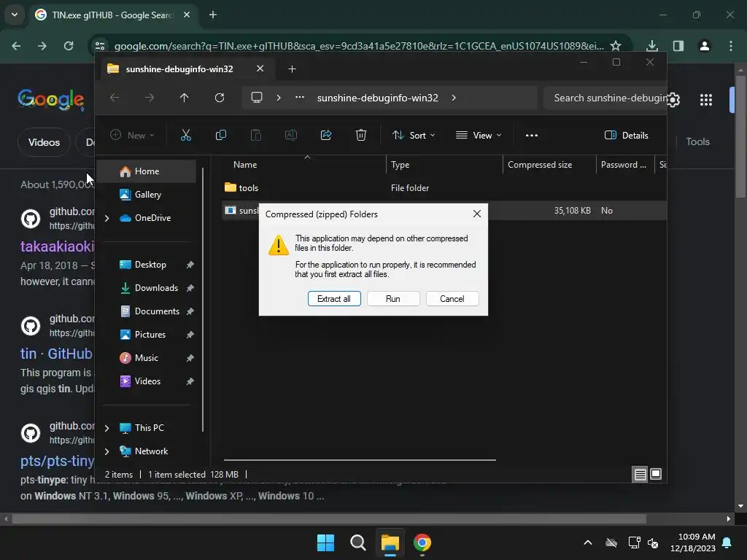Viewport: 747px width, 560px height.
Task: Switch Explorer to details list view icon
Action: pyautogui.click(x=640, y=474)
